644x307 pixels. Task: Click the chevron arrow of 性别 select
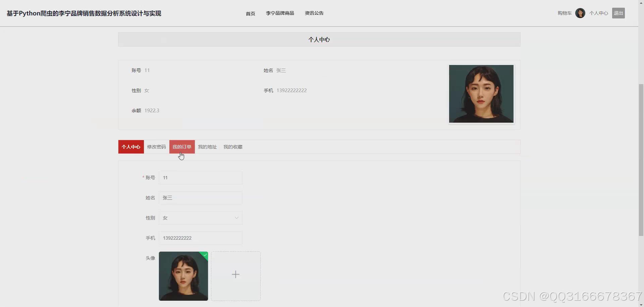pos(236,218)
